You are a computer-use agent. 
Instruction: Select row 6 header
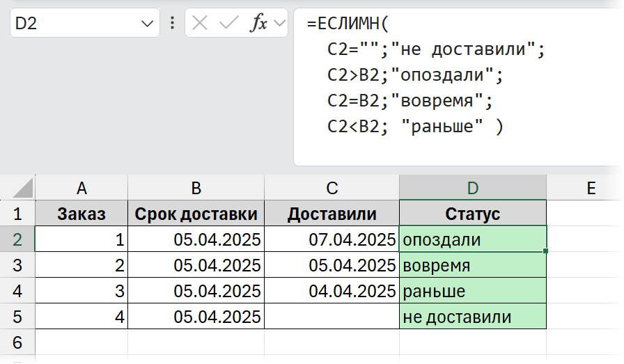17,342
